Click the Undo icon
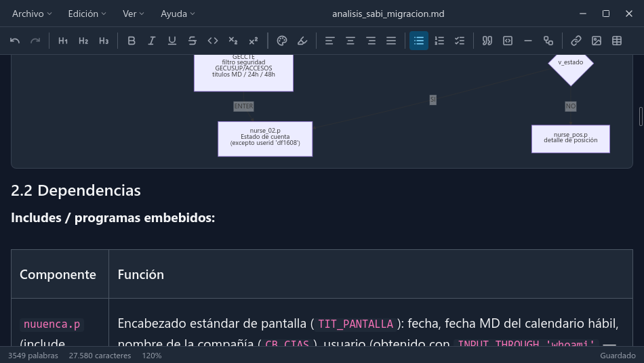The width and height of the screenshot is (644, 363). pos(15,41)
